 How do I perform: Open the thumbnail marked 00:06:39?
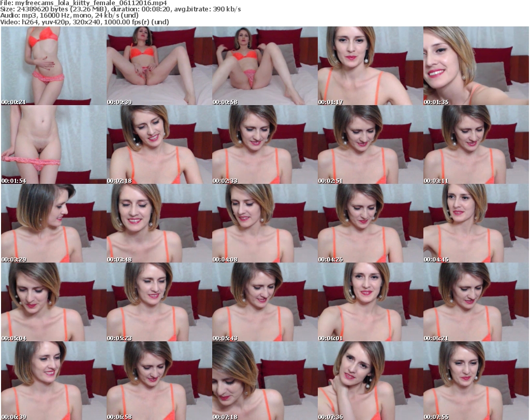click(53, 381)
